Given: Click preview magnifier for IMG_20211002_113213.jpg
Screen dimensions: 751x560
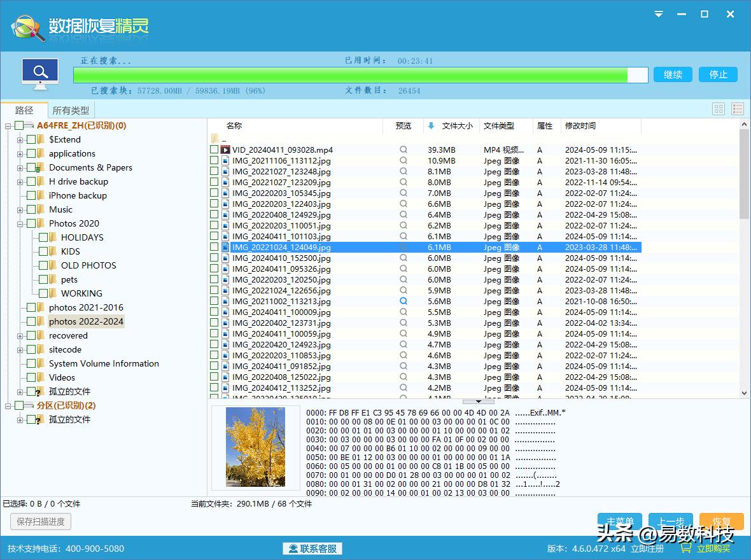Looking at the screenshot, I should pyautogui.click(x=404, y=301).
